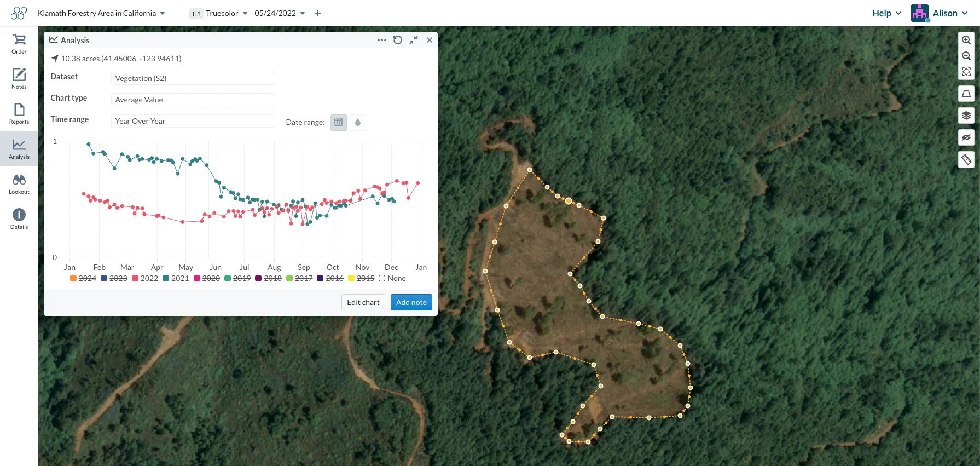The image size is (980, 466).
Task: Toggle visibility with crossed-eye icon
Action: click(966, 137)
